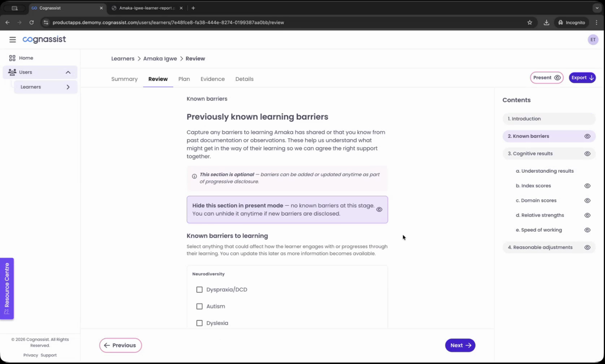Expand the Learners sidebar entry
Image resolution: width=605 pixels, height=364 pixels.
point(68,87)
